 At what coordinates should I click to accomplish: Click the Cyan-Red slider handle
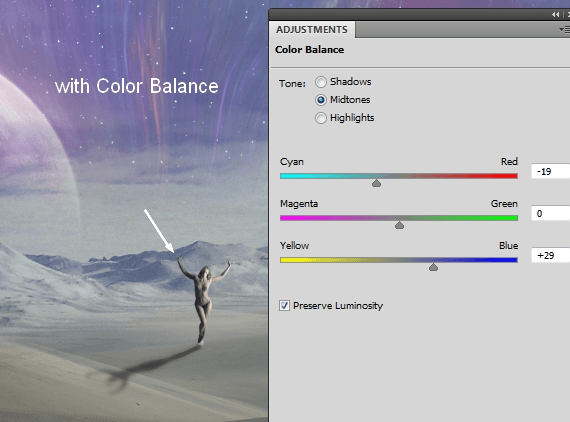(x=376, y=183)
